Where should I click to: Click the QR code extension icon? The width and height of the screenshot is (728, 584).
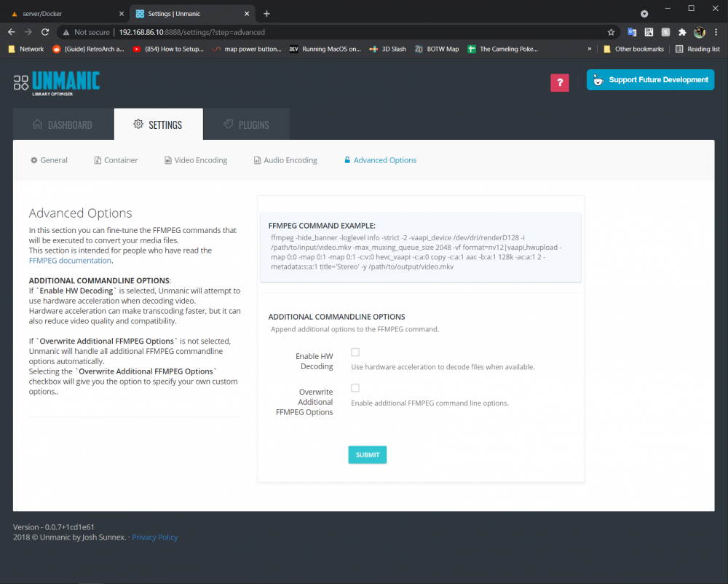click(x=649, y=32)
